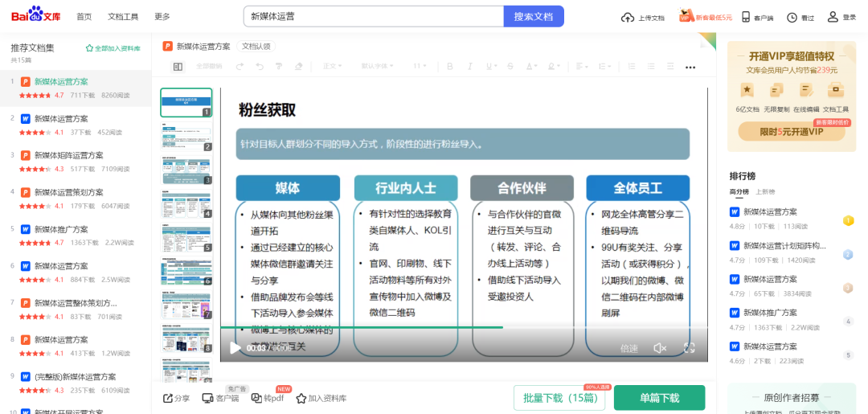
Task: Open line spacing dropdown
Action: click(x=604, y=67)
